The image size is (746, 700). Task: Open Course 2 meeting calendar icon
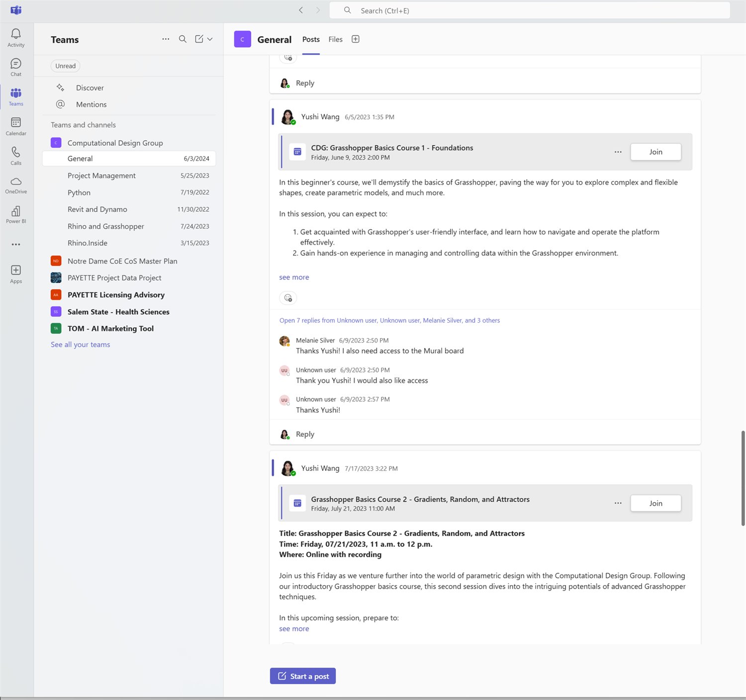tap(297, 503)
